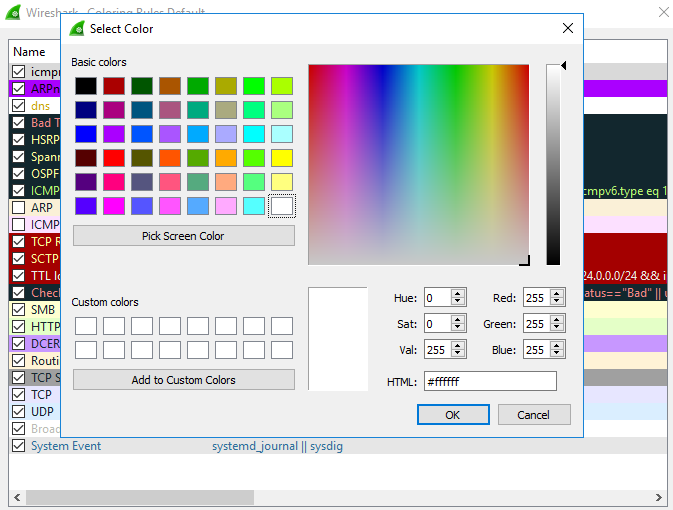This screenshot has width=673, height=510.
Task: Select the first empty custom color slot
Action: 86,326
